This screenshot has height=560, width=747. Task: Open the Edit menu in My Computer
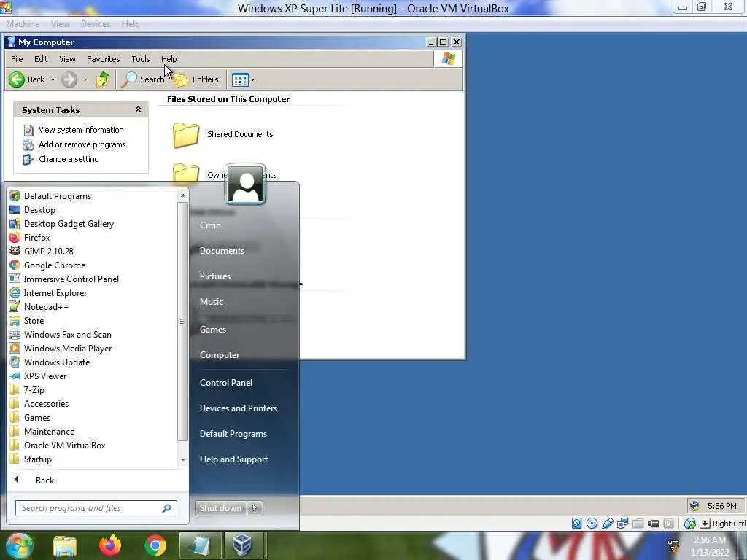click(41, 59)
